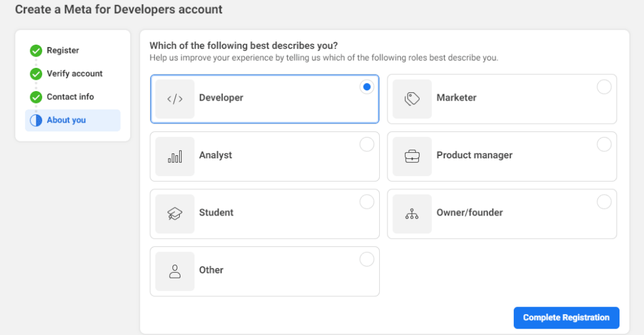644x335 pixels.
Task: Click the Other person silhouette icon
Action: 175,272
